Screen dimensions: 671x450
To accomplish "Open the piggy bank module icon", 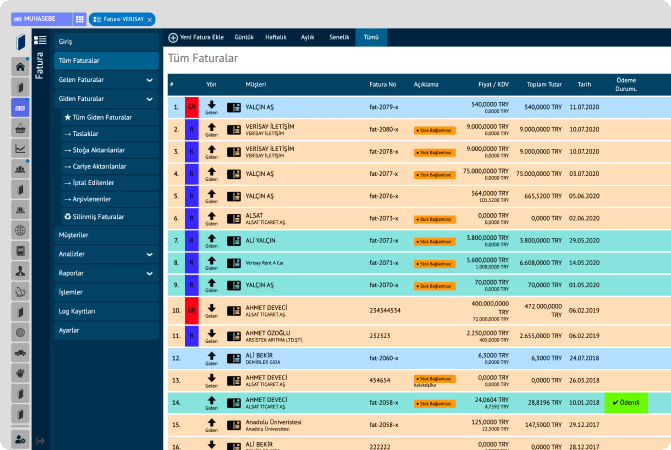I will click(20, 292).
